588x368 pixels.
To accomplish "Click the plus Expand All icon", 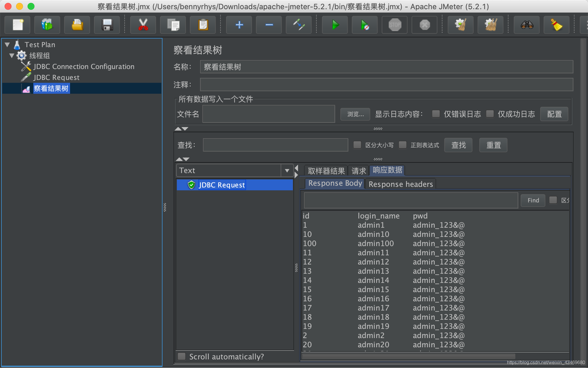I will pyautogui.click(x=239, y=25).
